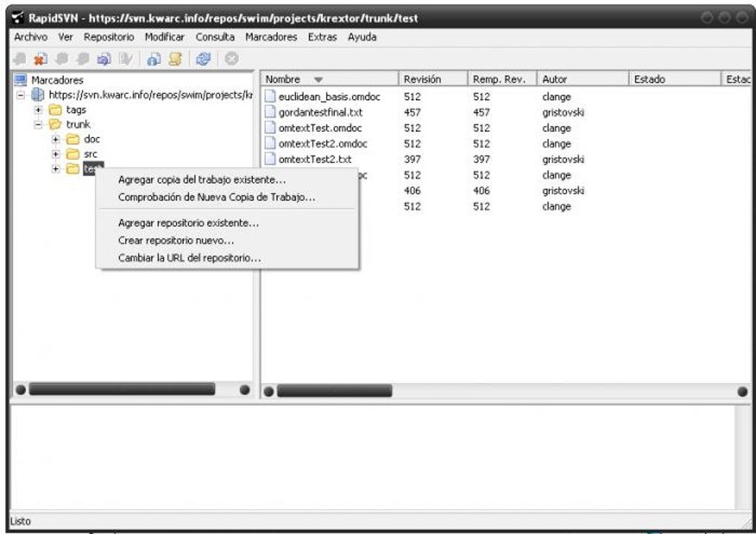
Task: Choose 'Cambiar la URL del repositorio...'
Action: coord(228,258)
